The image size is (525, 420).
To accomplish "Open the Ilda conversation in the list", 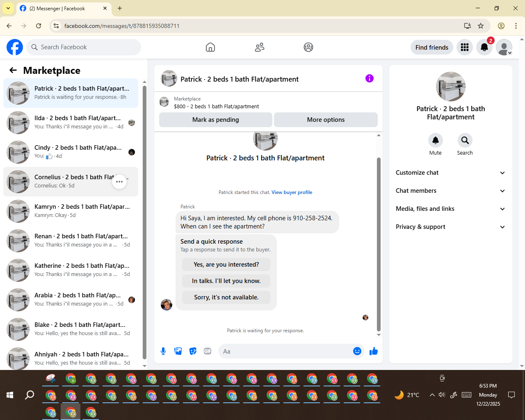I will 71,123.
